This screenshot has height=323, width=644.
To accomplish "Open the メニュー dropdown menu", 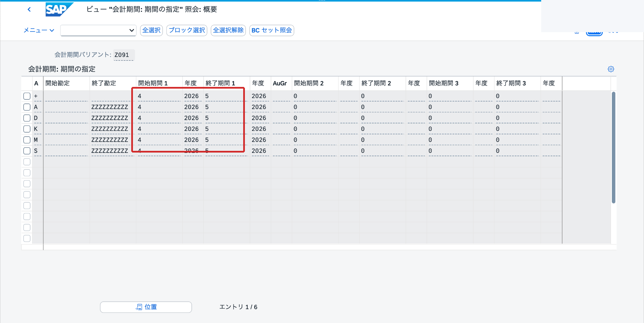I will [39, 30].
